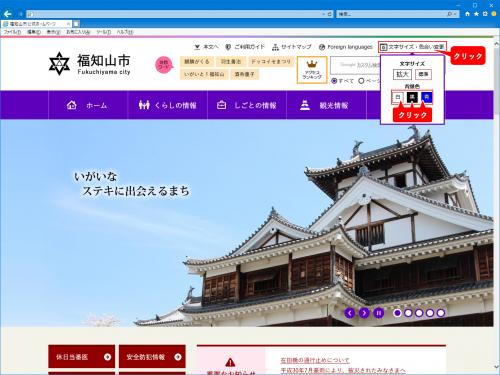Open 観光情報 navigation item

(327, 105)
